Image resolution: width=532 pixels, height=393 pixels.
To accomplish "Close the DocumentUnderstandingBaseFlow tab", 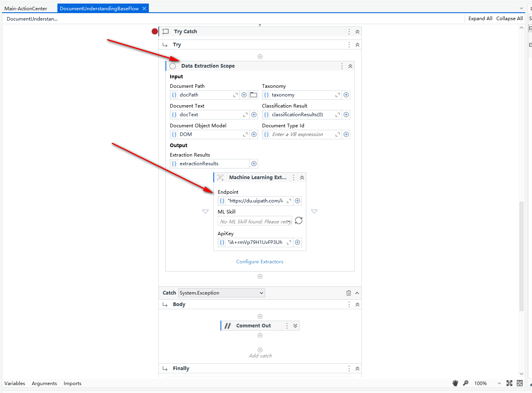I will [x=144, y=8].
